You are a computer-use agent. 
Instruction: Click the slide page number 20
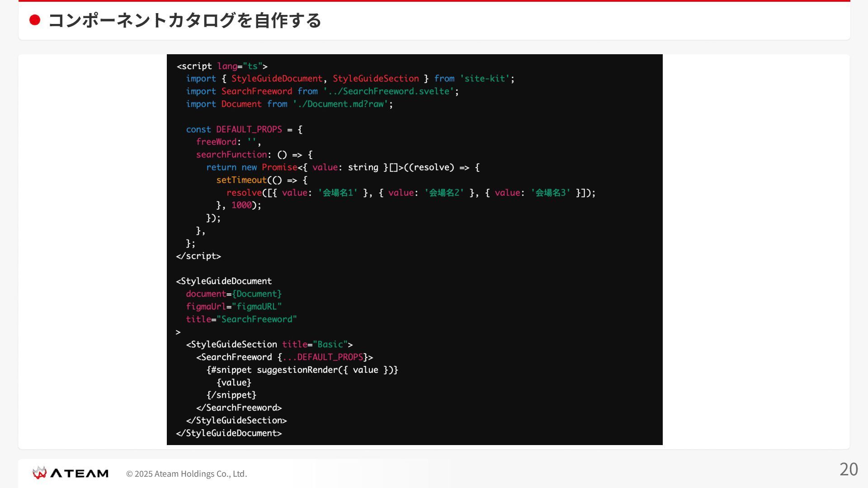click(849, 469)
